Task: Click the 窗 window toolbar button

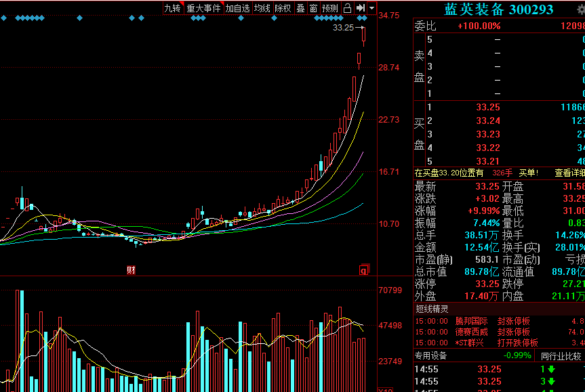Action: click(313, 8)
